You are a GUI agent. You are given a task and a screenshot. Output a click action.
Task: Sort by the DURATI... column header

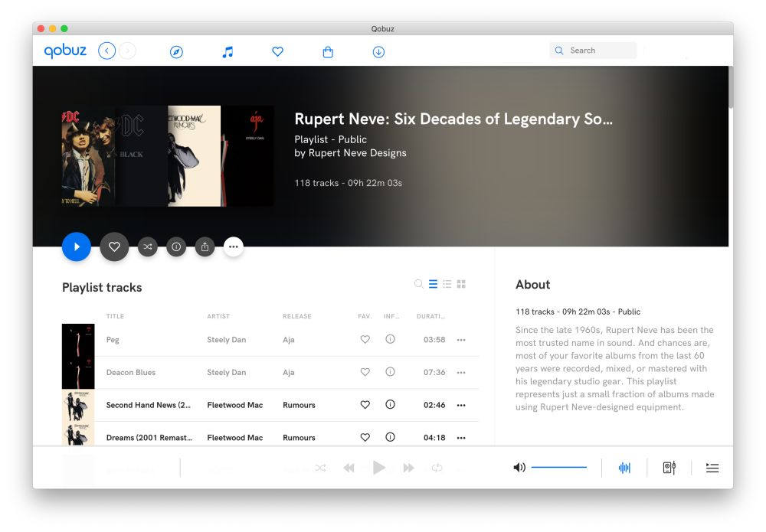(430, 316)
